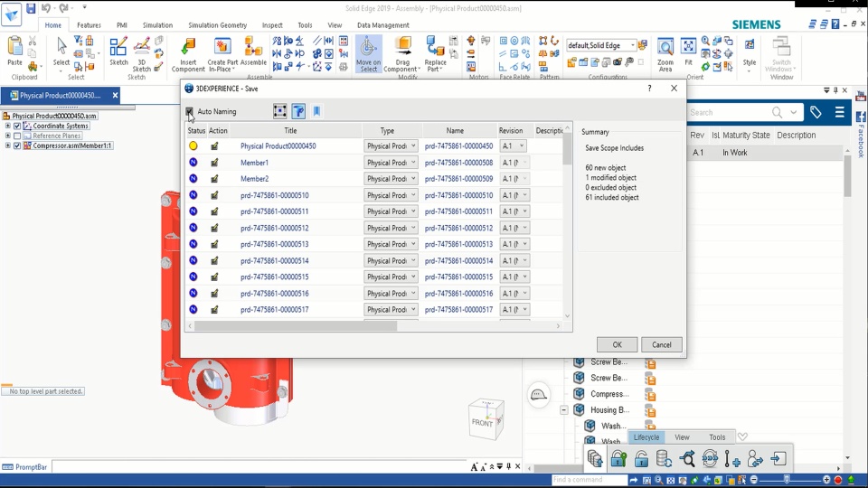The height and width of the screenshot is (488, 868).
Task: Expand Coordinate Systems tree node
Action: pos(8,127)
